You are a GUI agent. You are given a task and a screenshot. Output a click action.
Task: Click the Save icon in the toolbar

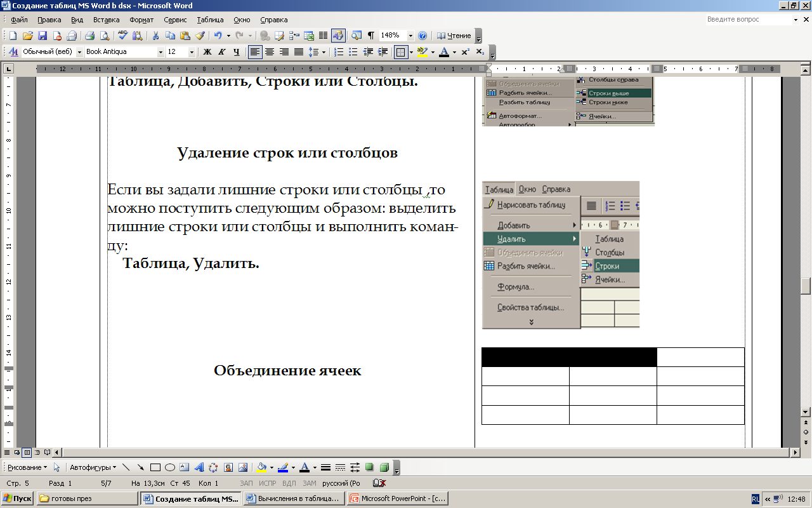(42, 36)
